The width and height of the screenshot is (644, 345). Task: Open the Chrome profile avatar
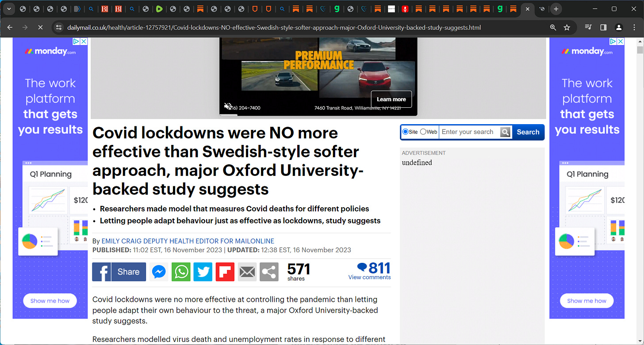(619, 27)
